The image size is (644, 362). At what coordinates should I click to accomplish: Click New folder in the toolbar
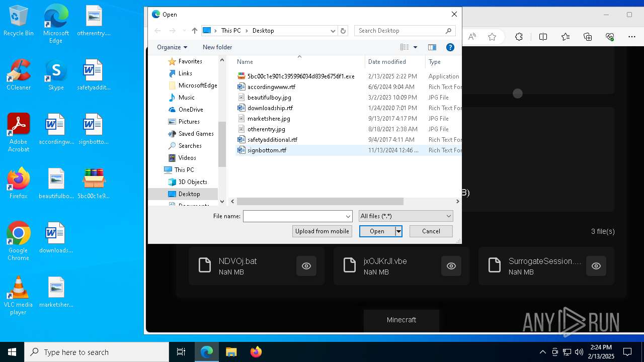pos(217,47)
